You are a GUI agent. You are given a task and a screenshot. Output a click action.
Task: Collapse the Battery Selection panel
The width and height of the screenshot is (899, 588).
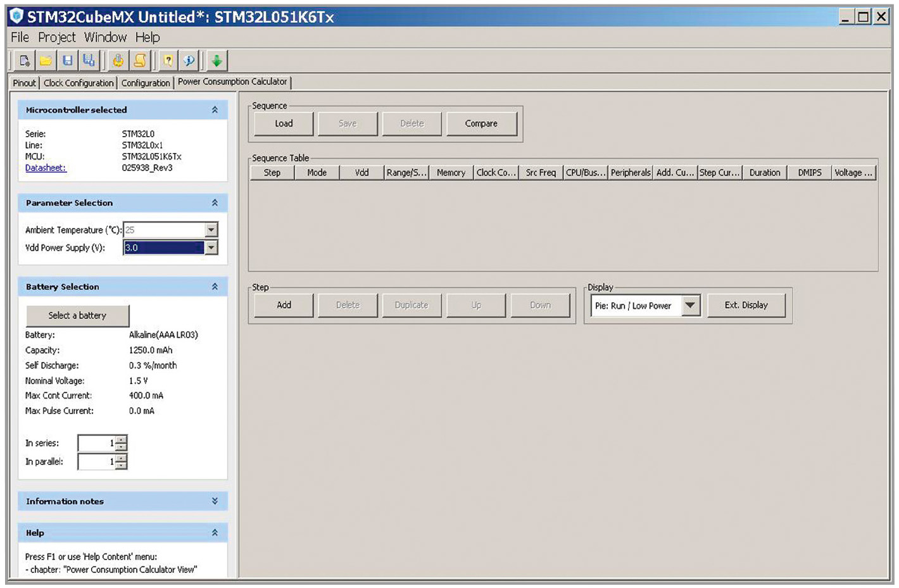[x=215, y=287]
